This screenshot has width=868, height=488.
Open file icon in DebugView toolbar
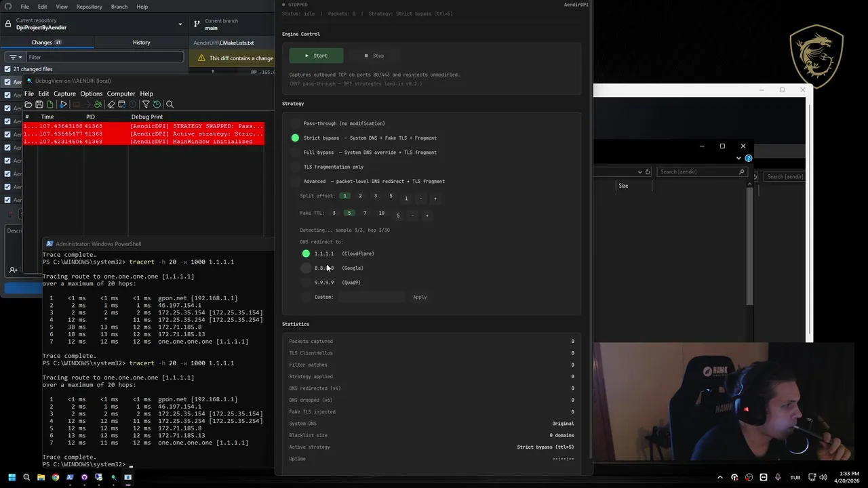(28, 104)
